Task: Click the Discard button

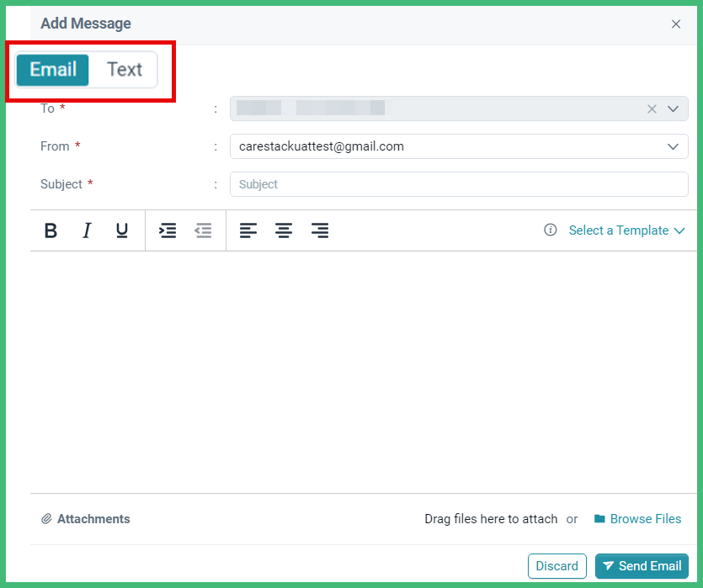Action: tap(557, 566)
